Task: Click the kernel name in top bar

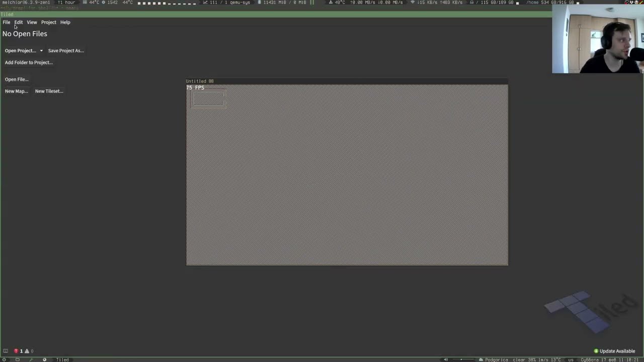Action: pos(26,3)
